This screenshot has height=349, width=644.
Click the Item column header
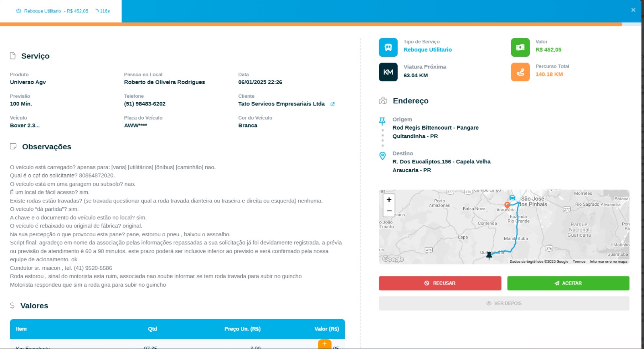(x=21, y=329)
